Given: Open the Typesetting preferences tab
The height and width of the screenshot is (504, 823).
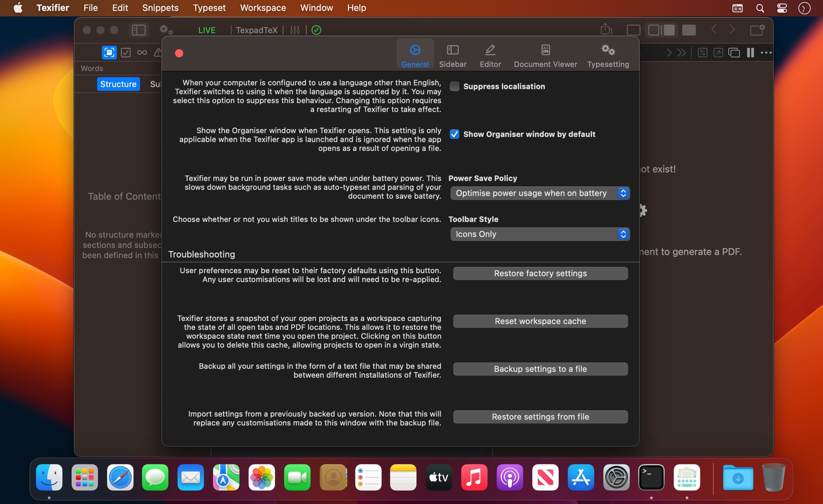Looking at the screenshot, I should coord(608,56).
